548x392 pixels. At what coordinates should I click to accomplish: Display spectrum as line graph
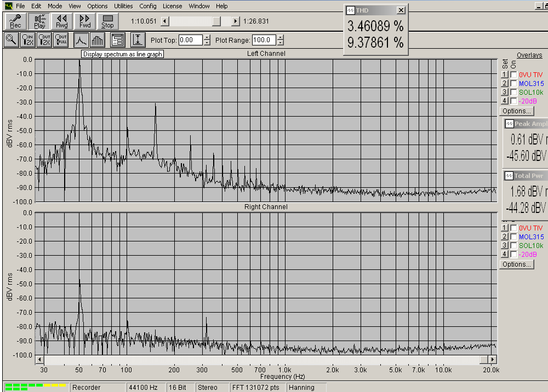pos(81,40)
